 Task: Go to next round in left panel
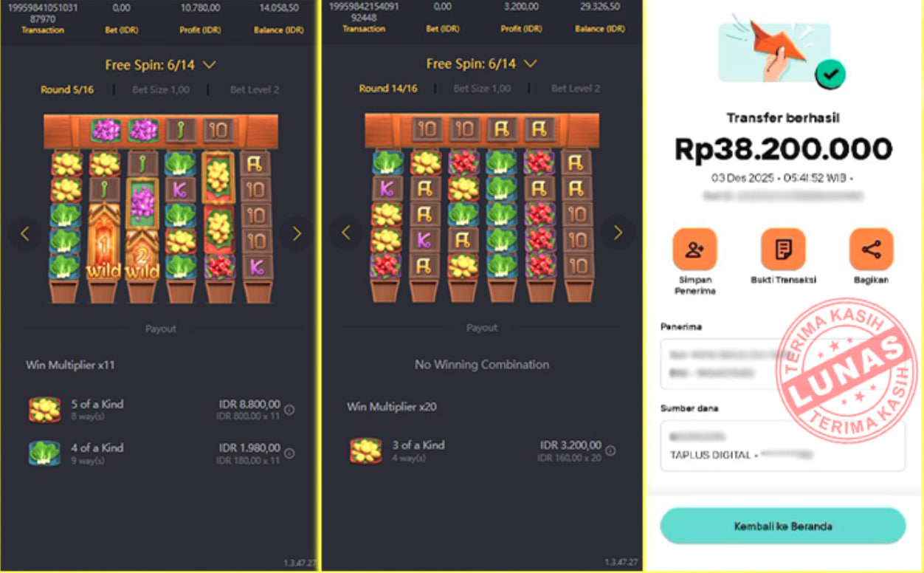click(x=297, y=233)
